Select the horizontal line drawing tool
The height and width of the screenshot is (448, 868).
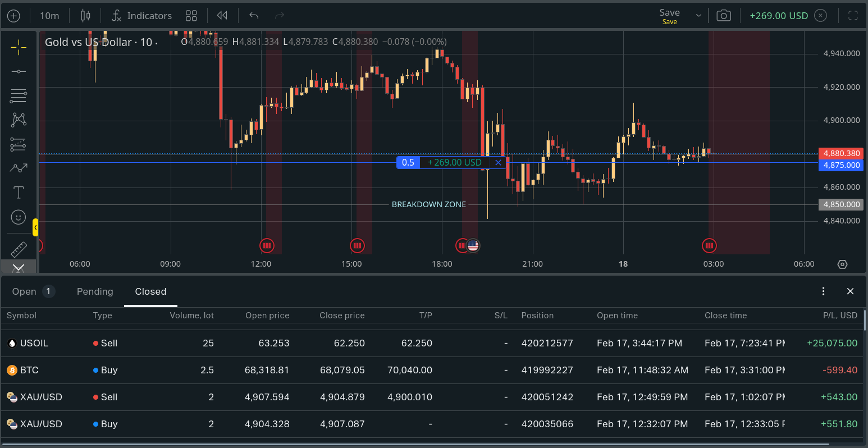19,71
